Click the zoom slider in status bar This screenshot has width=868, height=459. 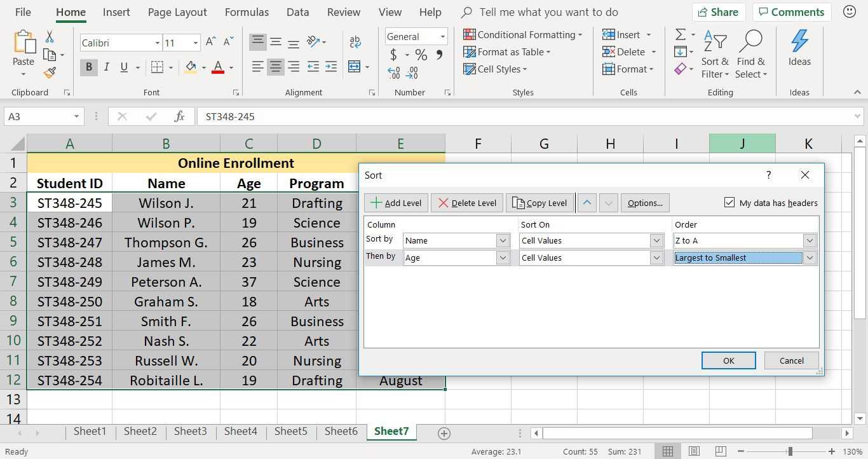pyautogui.click(x=790, y=451)
